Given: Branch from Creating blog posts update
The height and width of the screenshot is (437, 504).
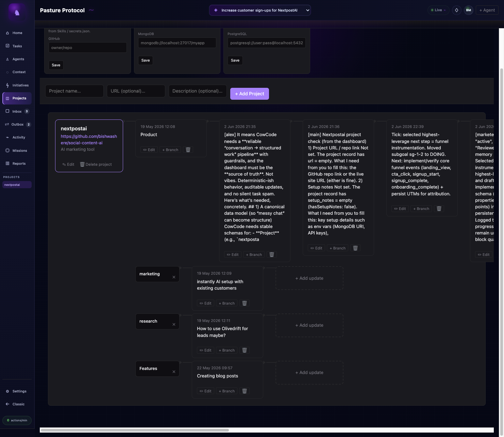Looking at the screenshot, I should pos(226,391).
